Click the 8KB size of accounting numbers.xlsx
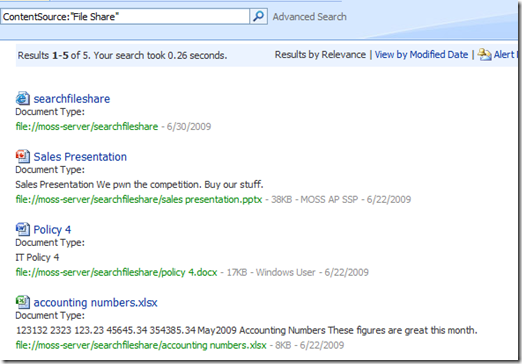The height and width of the screenshot is (364, 522). 283,345
